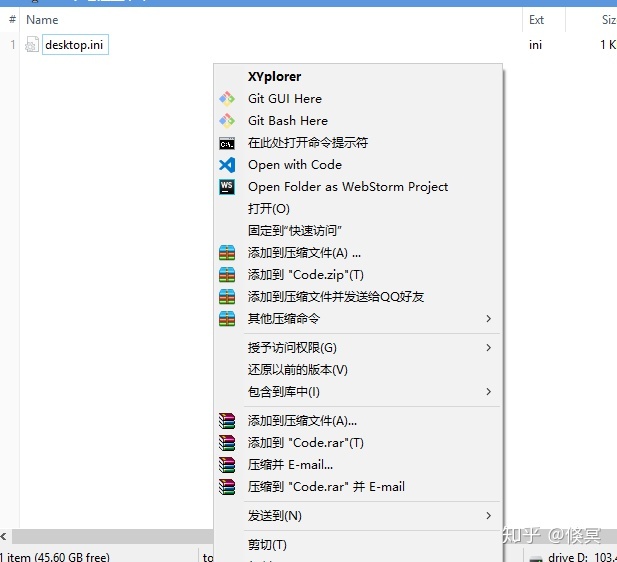This screenshot has height=562, width=617.
Task: Click the # column header
Action: 12,20
